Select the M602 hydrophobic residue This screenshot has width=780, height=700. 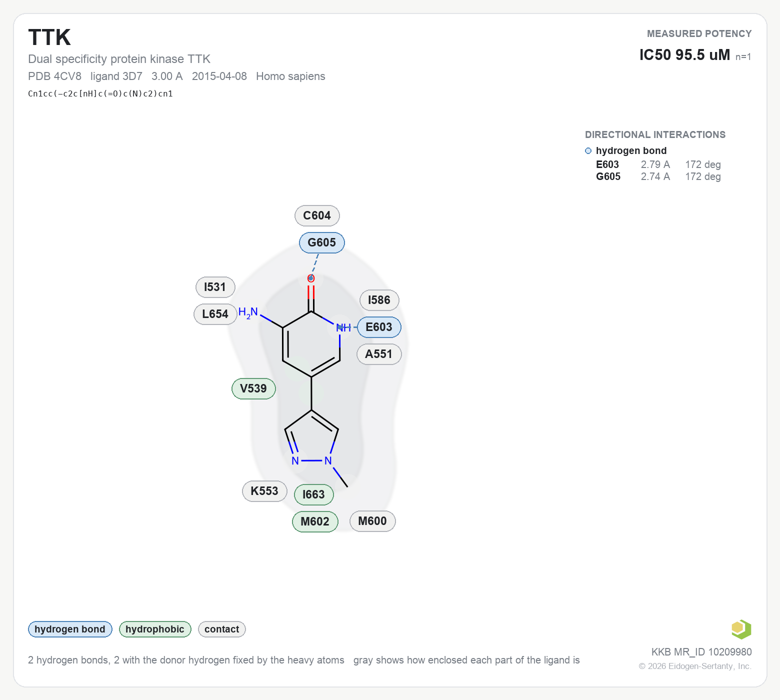click(x=315, y=521)
